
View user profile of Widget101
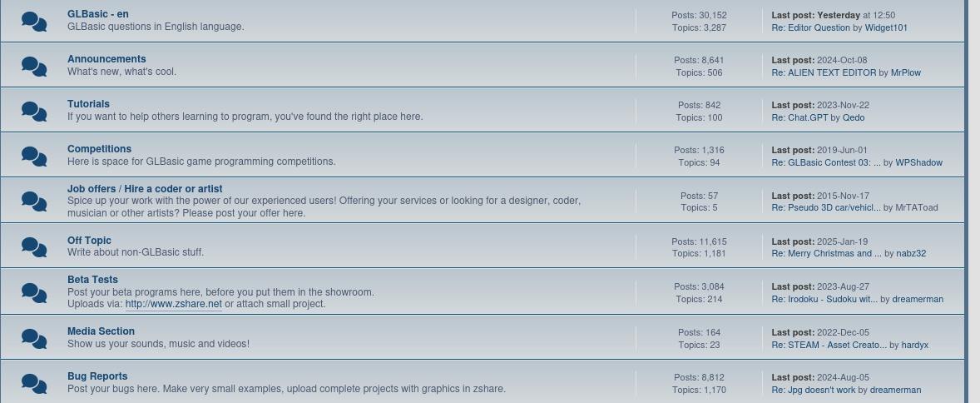[886, 27]
